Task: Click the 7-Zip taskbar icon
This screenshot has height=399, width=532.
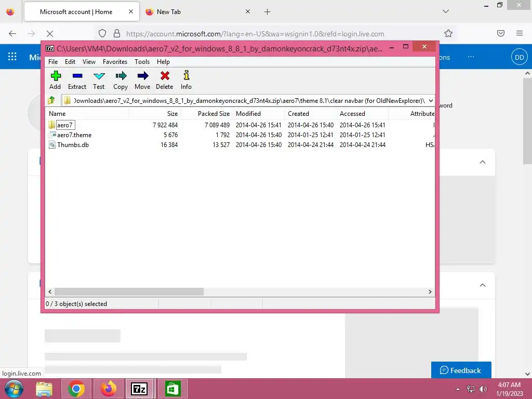Action: pyautogui.click(x=139, y=389)
